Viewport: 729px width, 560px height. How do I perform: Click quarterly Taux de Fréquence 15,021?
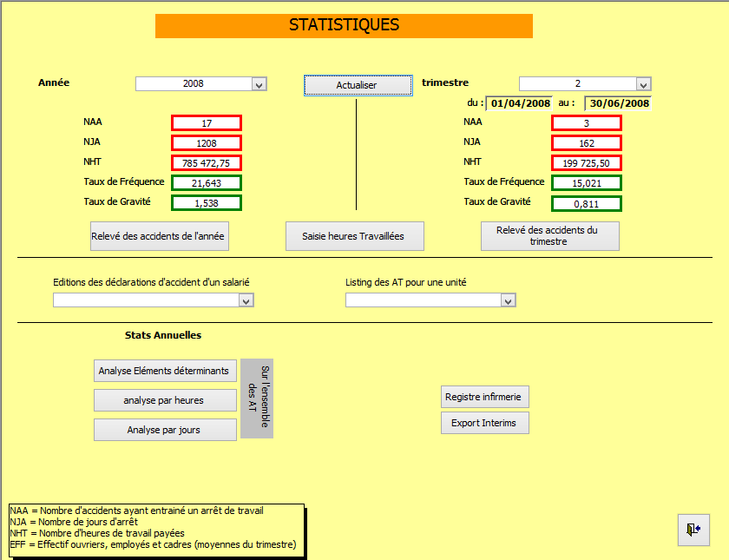(x=587, y=183)
